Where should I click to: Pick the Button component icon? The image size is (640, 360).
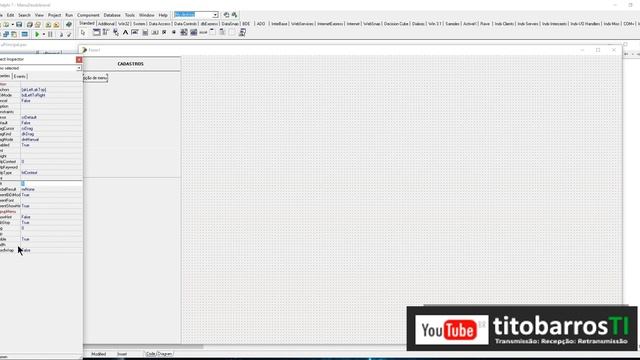click(x=155, y=32)
